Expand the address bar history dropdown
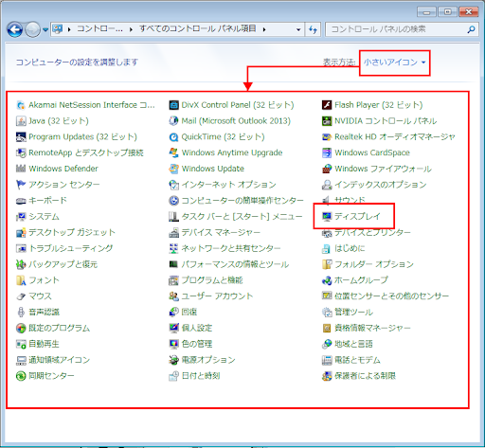 point(298,29)
